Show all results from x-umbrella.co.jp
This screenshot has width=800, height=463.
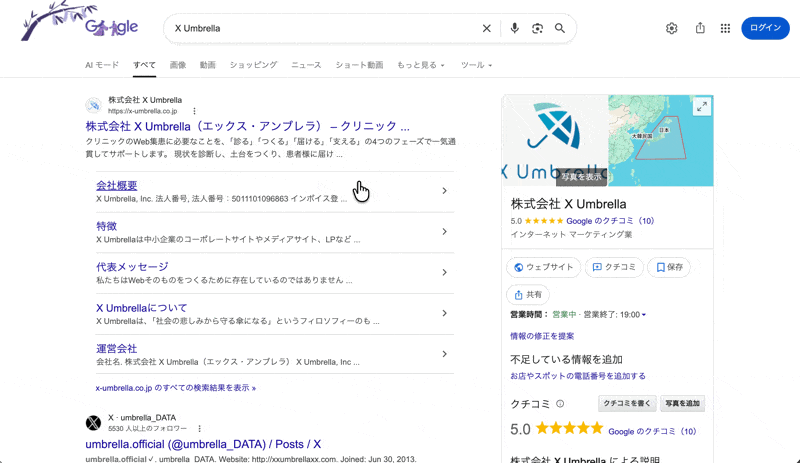(x=176, y=388)
